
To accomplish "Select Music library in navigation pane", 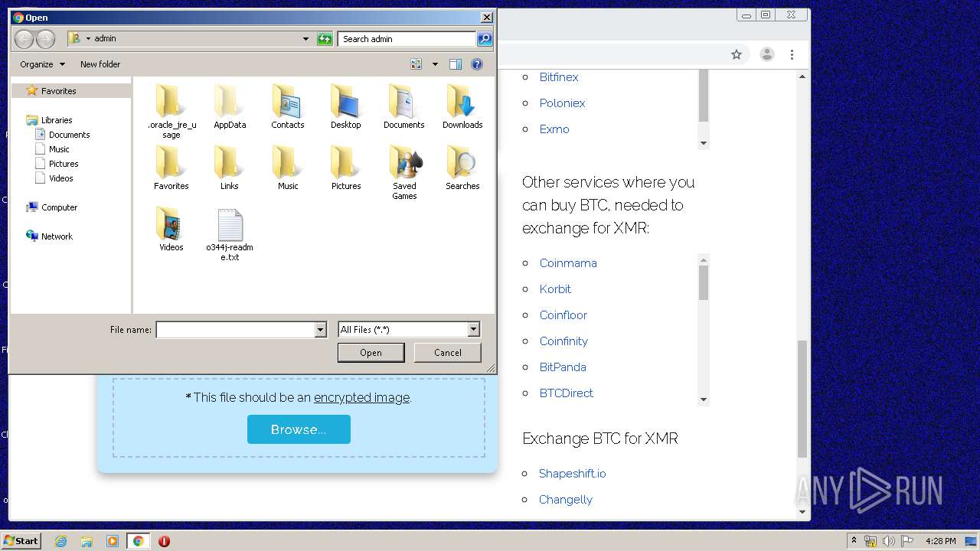I will [x=59, y=149].
